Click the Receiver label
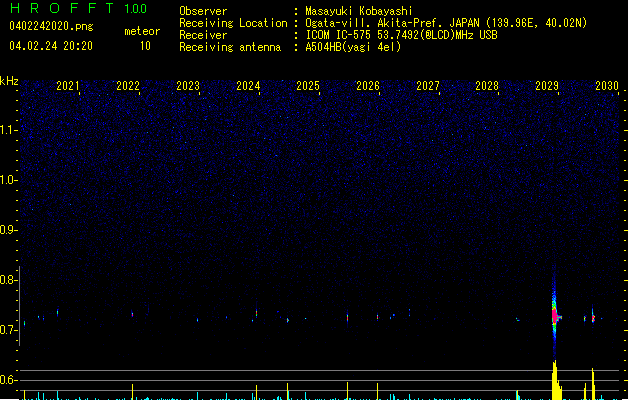The width and height of the screenshot is (629, 400). tap(203, 35)
